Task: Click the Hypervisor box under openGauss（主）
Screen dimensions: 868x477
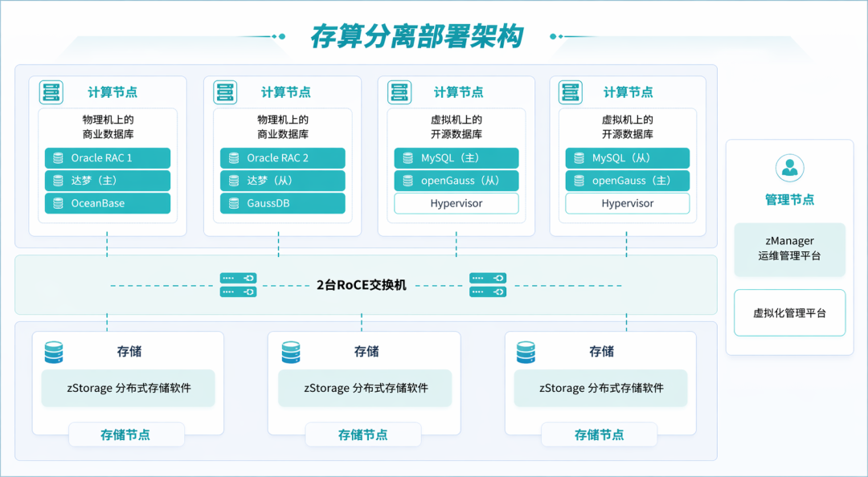Action: point(627,204)
